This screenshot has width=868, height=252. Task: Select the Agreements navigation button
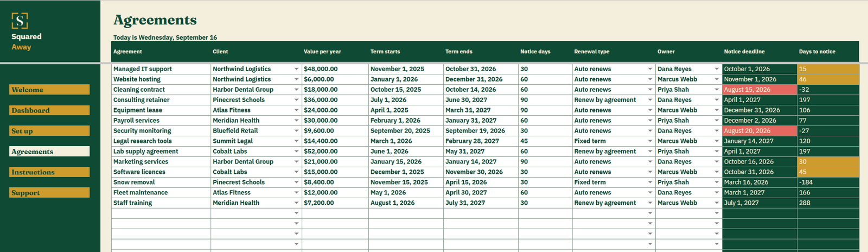pos(49,152)
